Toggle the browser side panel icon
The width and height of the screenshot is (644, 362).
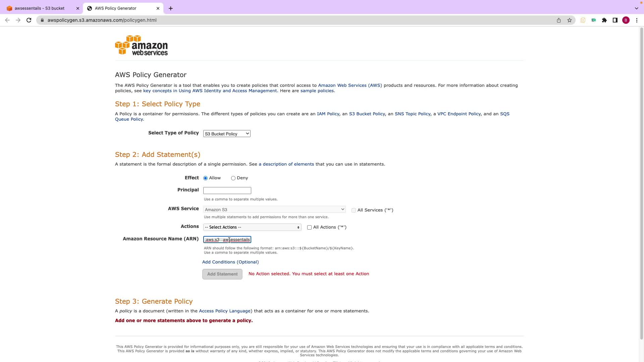(x=615, y=20)
